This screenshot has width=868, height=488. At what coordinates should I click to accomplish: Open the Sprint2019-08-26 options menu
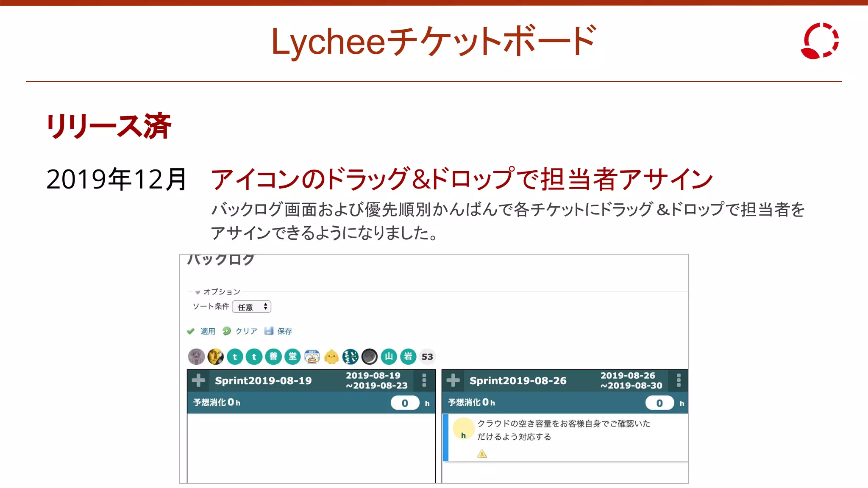[x=679, y=380]
